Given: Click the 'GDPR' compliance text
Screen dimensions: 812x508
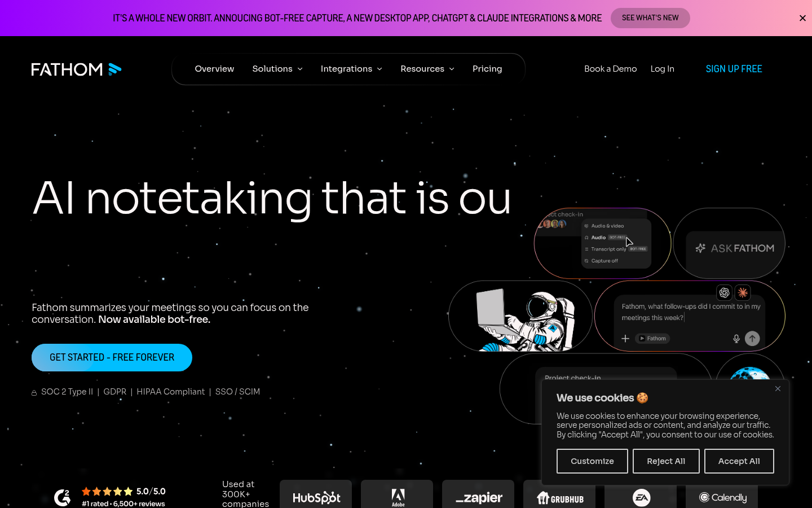Looking at the screenshot, I should (115, 392).
